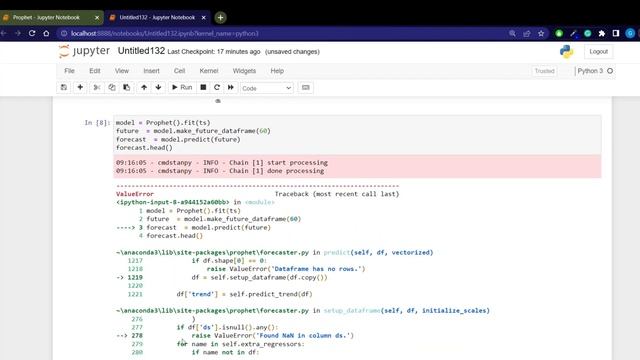Image resolution: width=640 pixels, height=360 pixels.
Task: Click the share page icon in address bar
Action: (527, 33)
